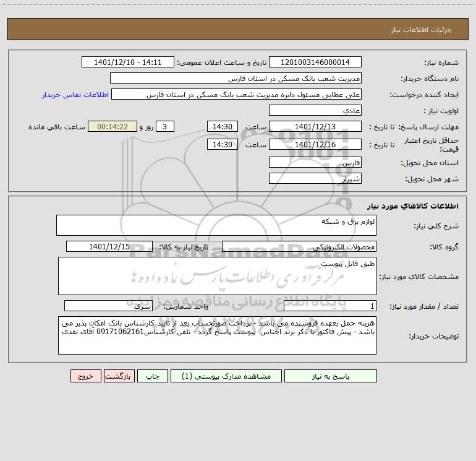
Task: Click the label 'نام دستگاه خریدار:'
Action: pos(430,79)
